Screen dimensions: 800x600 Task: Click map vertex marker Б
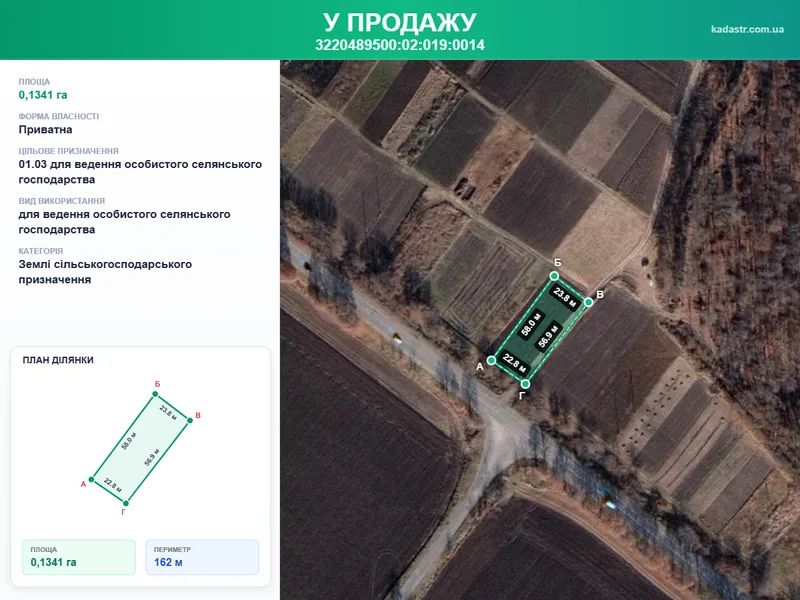pyautogui.click(x=554, y=276)
